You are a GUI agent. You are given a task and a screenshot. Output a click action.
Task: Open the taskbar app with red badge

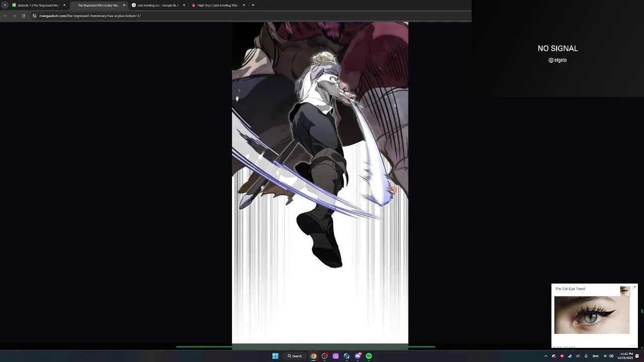(325, 356)
